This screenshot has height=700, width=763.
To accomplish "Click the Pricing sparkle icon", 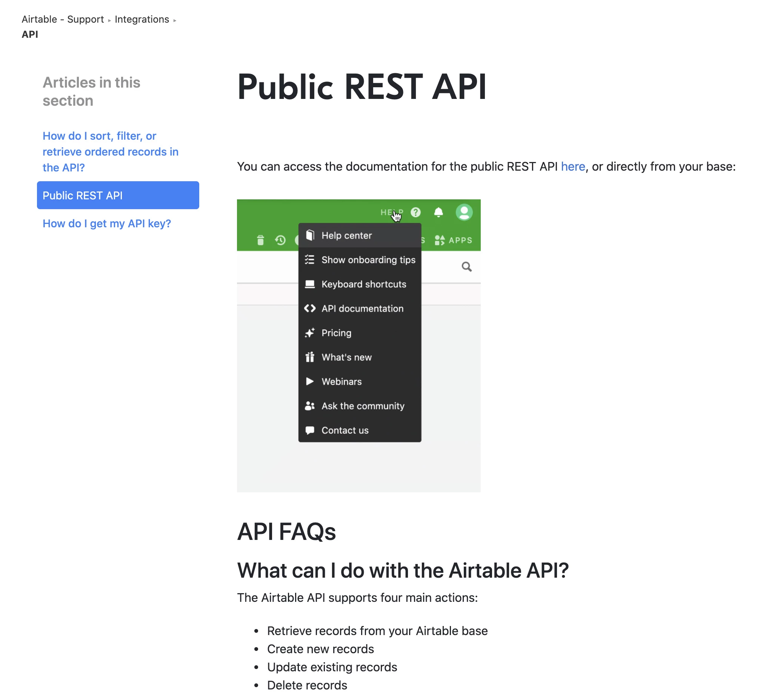I will tap(309, 333).
